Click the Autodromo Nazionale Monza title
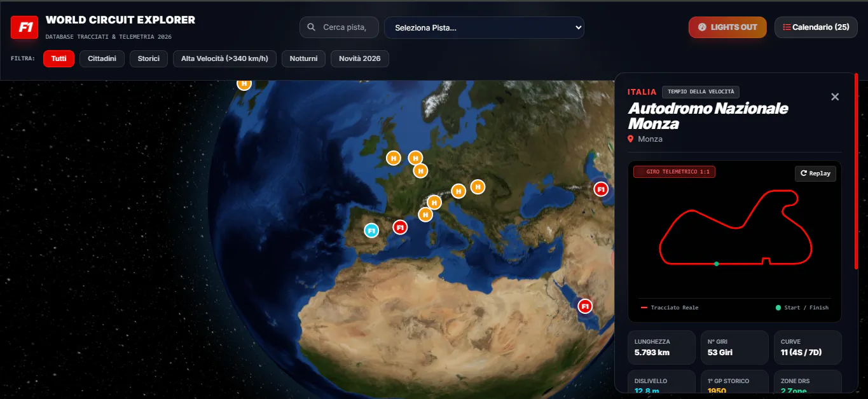 708,116
